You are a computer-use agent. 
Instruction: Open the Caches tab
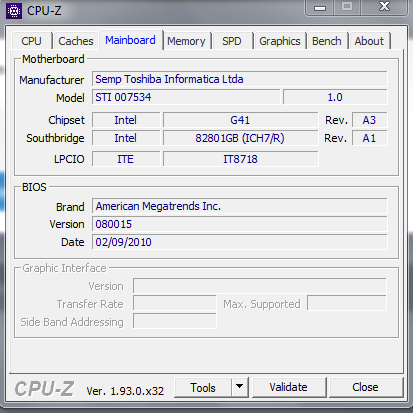click(x=76, y=41)
